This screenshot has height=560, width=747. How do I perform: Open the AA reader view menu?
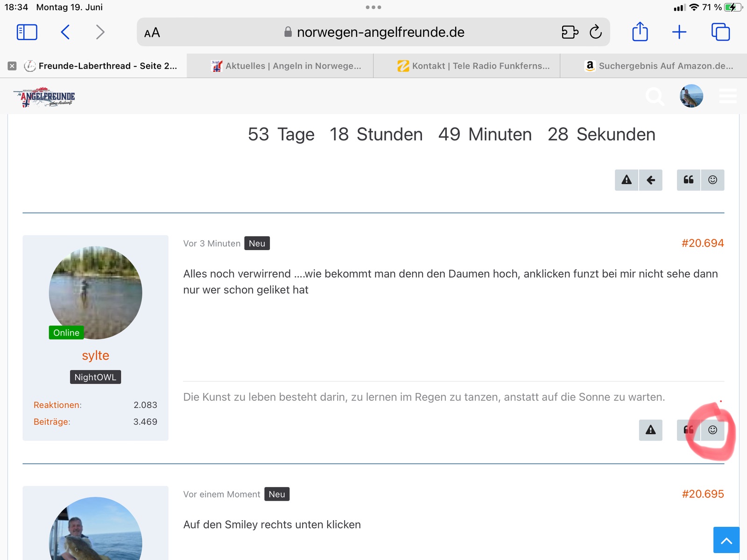coord(152,33)
